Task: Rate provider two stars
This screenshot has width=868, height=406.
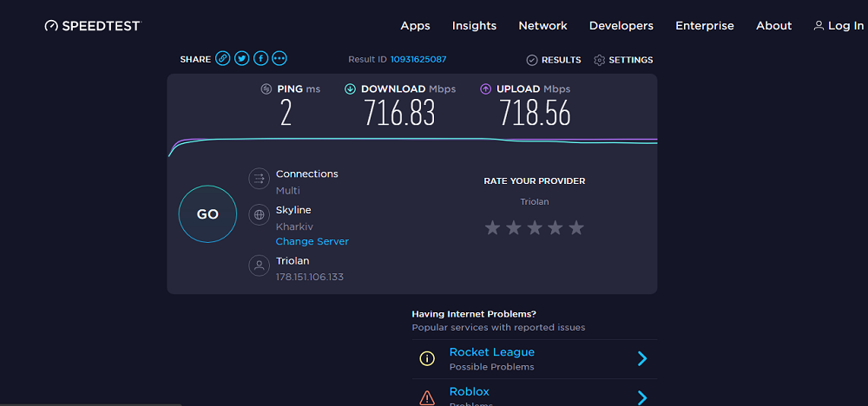Action: 513,227
